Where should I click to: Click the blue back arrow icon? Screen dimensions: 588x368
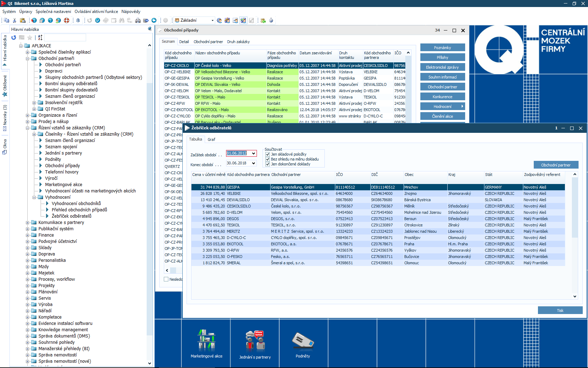point(154,20)
